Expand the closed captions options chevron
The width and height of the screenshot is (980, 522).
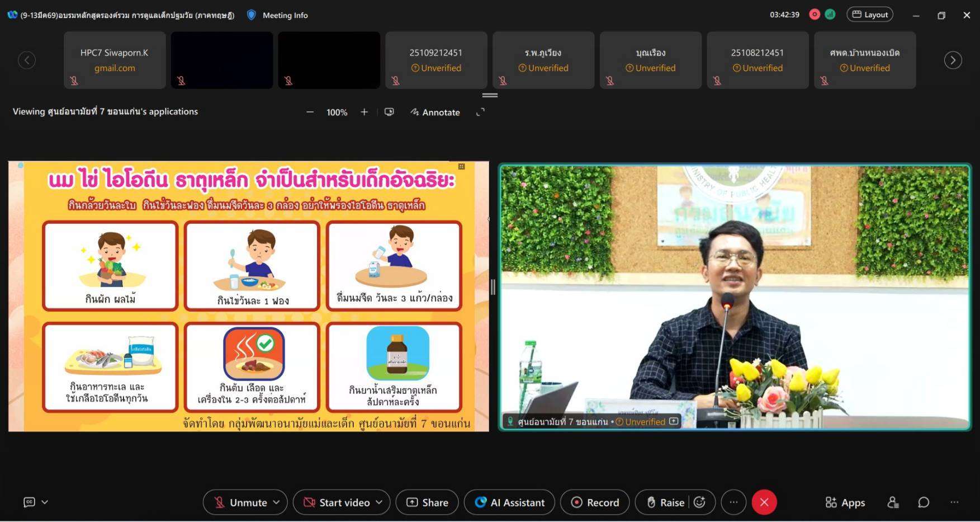pyautogui.click(x=45, y=502)
